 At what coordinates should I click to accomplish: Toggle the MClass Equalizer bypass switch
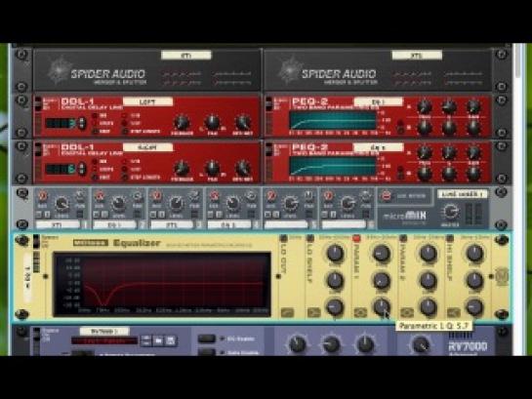point(36,241)
